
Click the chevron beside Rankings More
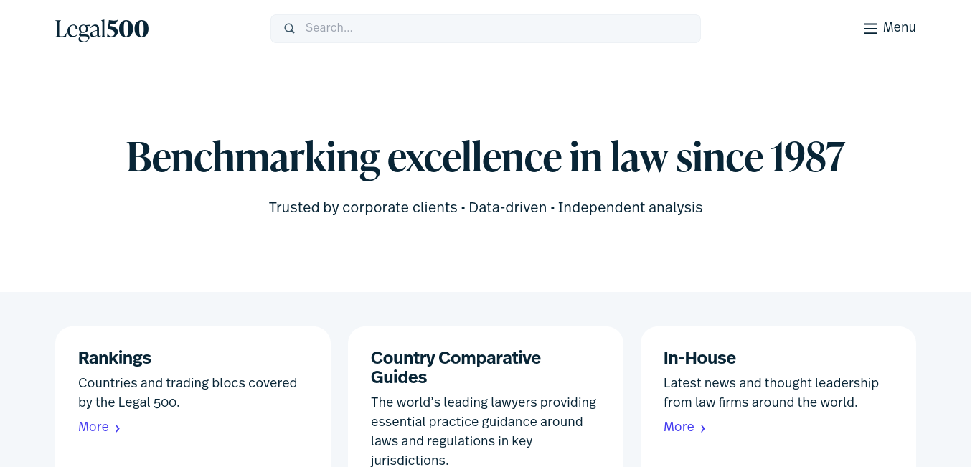click(118, 428)
